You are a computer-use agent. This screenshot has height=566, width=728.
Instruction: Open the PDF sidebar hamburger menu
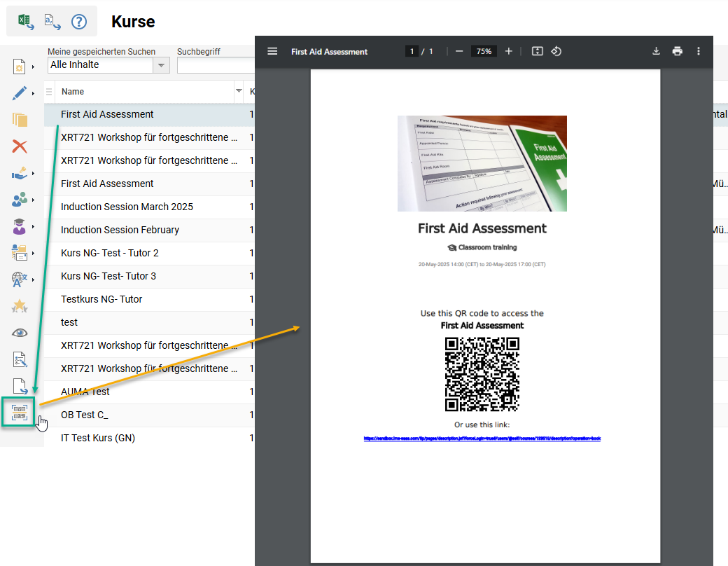coord(272,51)
